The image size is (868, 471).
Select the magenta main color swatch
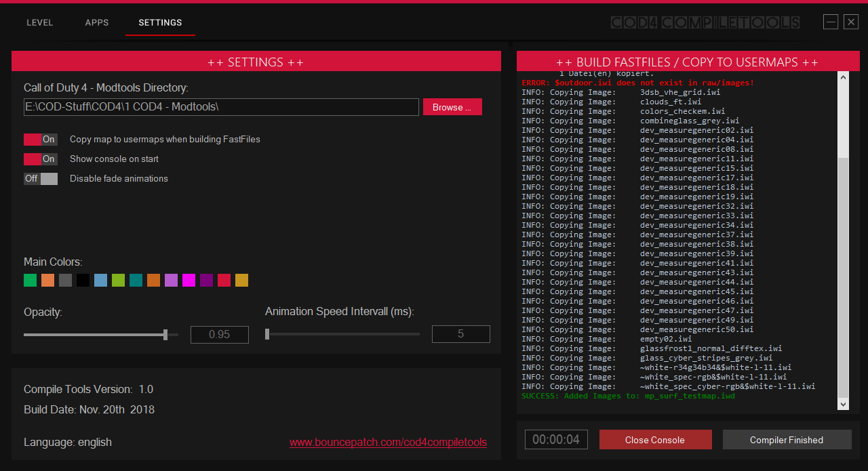pyautogui.click(x=189, y=281)
